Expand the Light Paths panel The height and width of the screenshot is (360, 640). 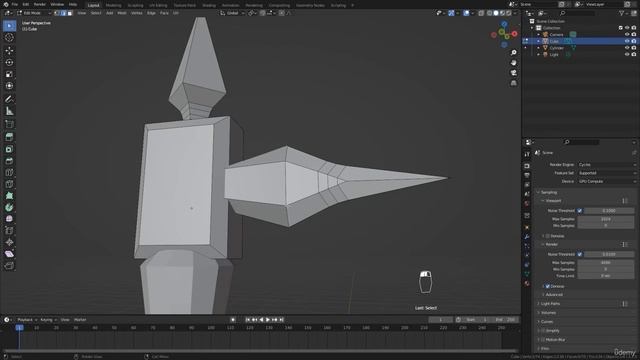click(x=550, y=304)
